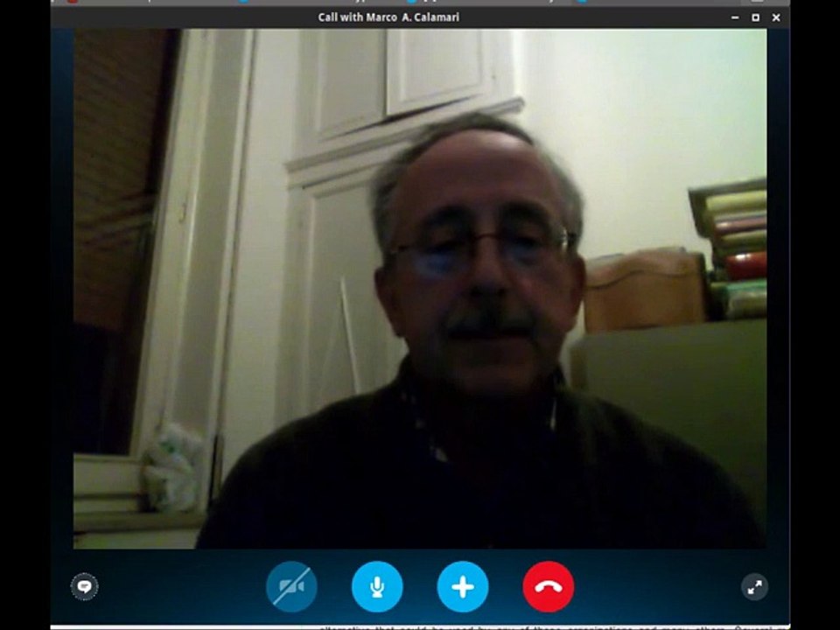Click the "Call with Marco A. Calamari" title
840x630 pixels.
click(388, 17)
